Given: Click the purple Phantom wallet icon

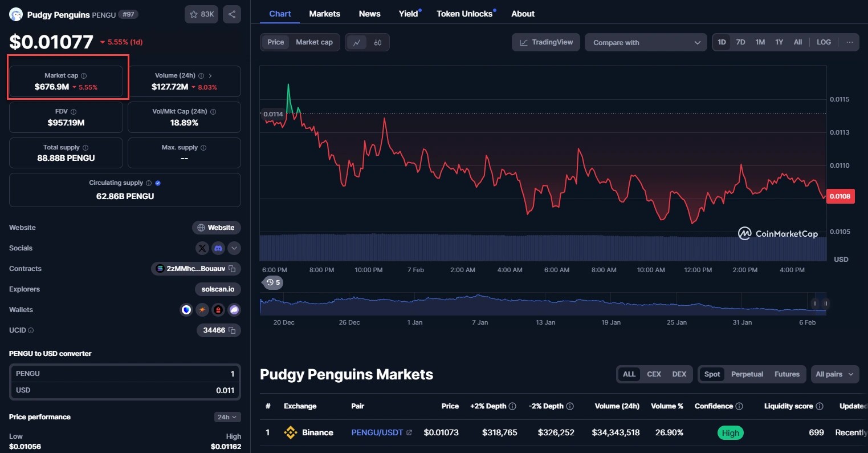Looking at the screenshot, I should [234, 310].
